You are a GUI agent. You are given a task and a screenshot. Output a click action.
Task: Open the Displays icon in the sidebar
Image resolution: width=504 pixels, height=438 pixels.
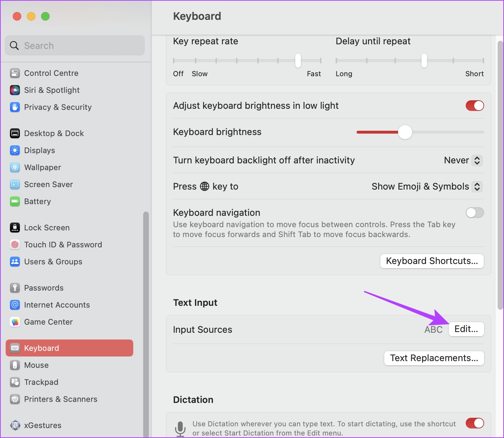click(15, 150)
